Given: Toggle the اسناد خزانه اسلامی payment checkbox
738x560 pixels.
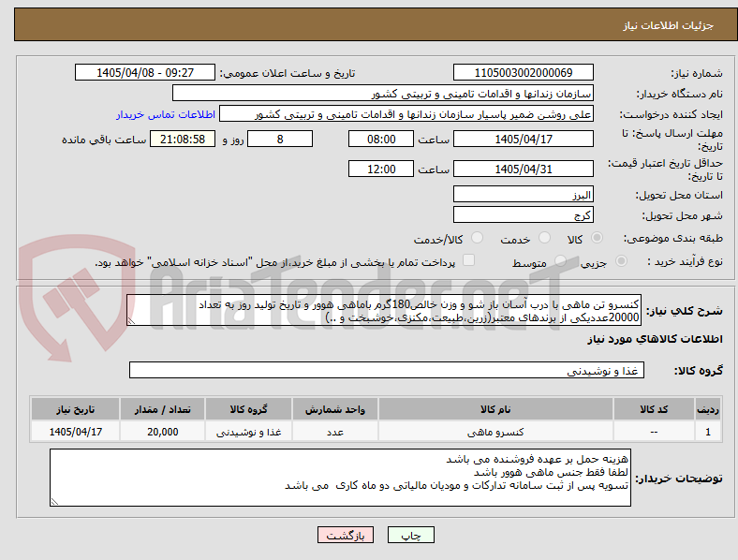Looking at the screenshot, I should pos(469,260).
